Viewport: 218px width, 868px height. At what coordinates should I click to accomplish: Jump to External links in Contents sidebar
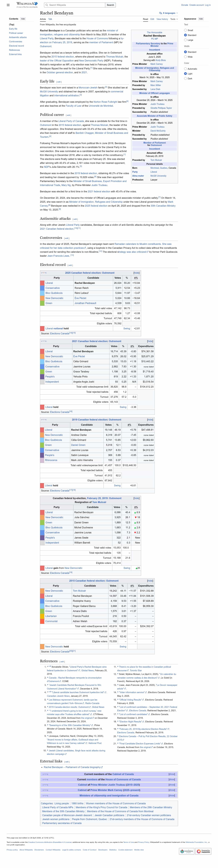(x=15, y=54)
